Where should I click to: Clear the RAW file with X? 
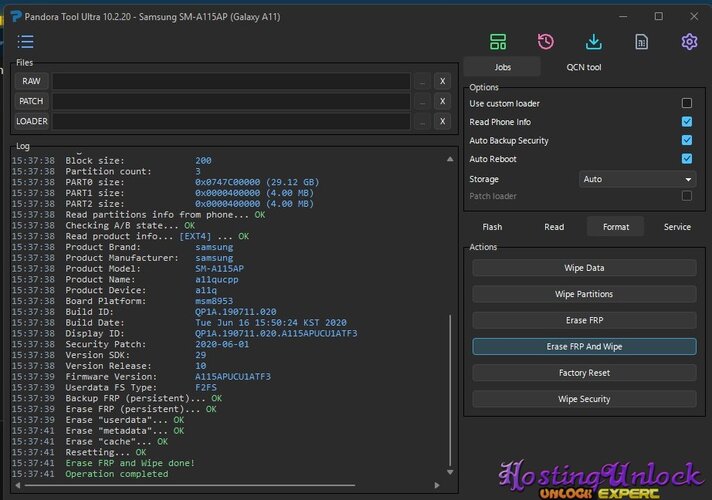point(442,81)
